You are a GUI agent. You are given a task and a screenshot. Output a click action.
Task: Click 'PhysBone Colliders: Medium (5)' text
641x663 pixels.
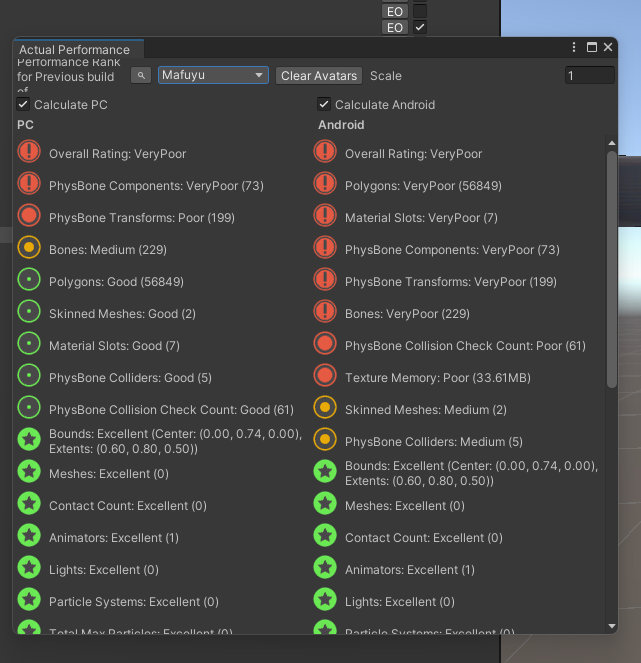(434, 442)
